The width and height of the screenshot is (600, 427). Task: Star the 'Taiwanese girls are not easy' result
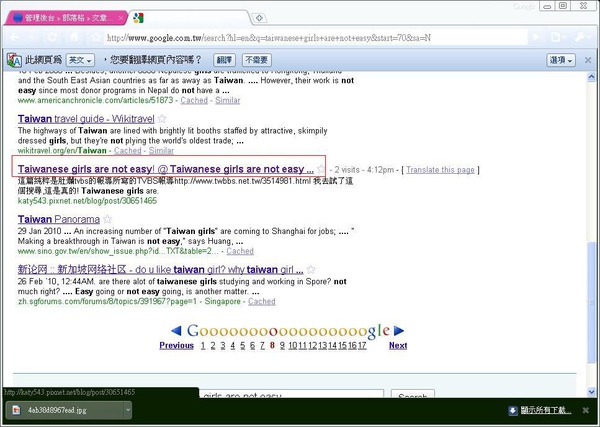pyautogui.click(x=321, y=169)
